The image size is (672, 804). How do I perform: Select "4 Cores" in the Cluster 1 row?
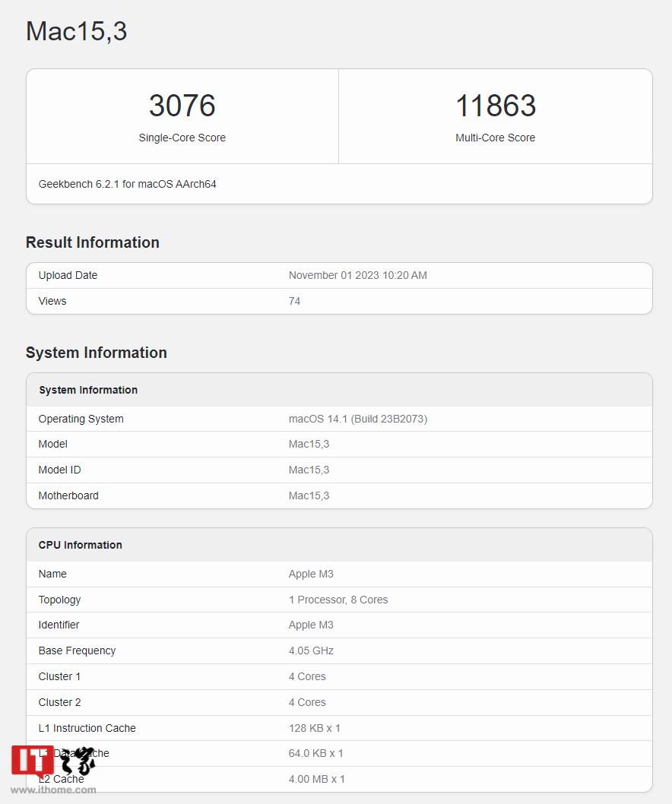(307, 677)
